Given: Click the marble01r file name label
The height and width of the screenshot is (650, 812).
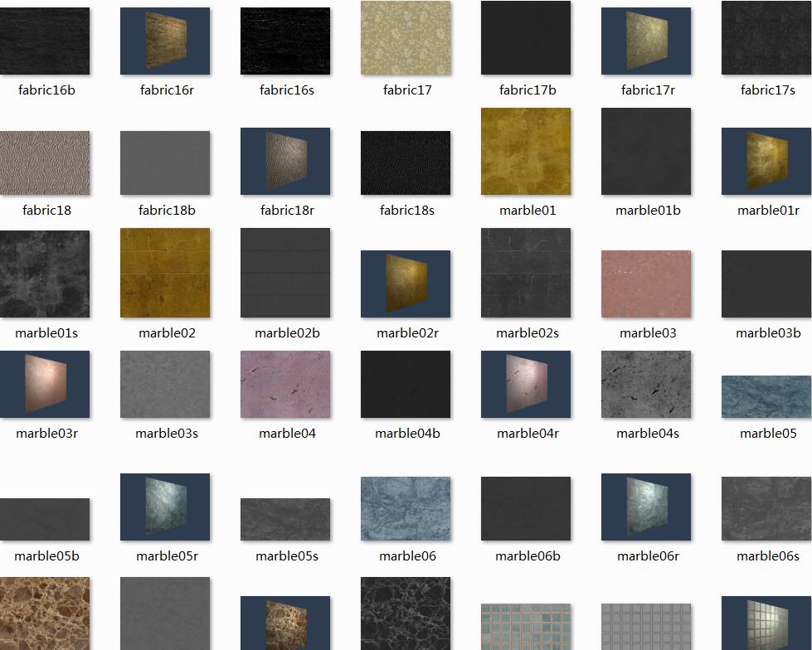Looking at the screenshot, I should coord(768,210).
